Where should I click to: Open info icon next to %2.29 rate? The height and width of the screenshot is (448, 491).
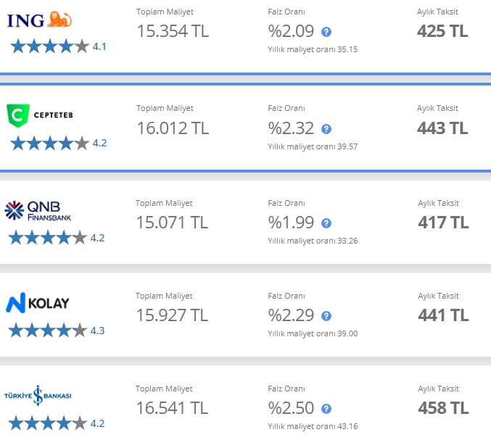coord(326,316)
